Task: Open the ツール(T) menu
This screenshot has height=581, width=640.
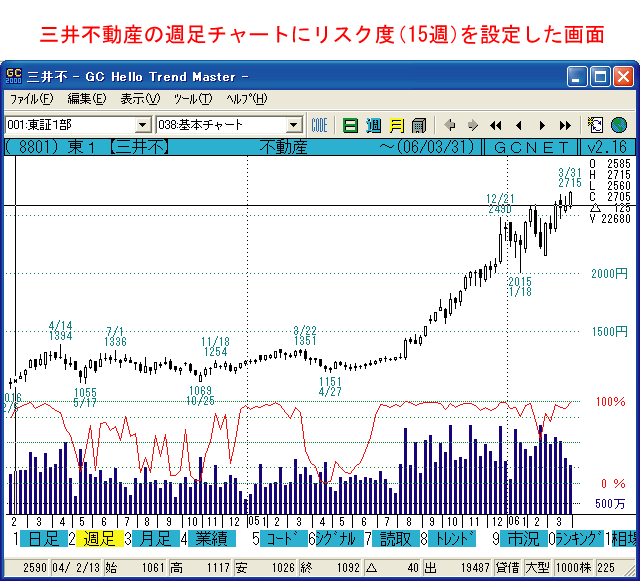Action: (x=193, y=99)
